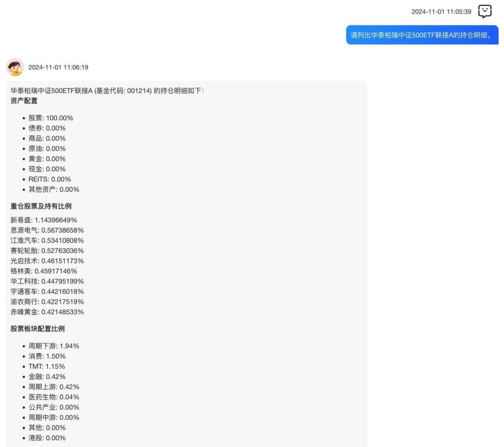Select the 医药生物: 0.04% entry
The width and height of the screenshot is (504, 447).
pyautogui.click(x=54, y=397)
